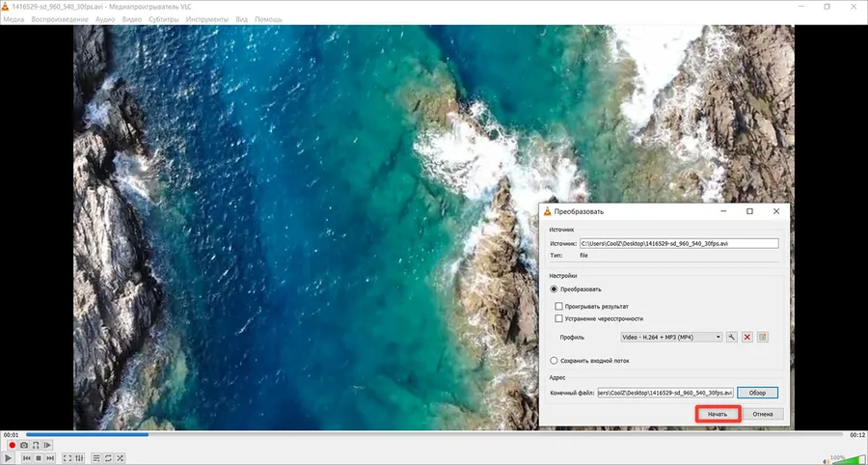Image resolution: width=868 pixels, height=465 pixels.
Task: Open the Помощь menu
Action: (268, 19)
